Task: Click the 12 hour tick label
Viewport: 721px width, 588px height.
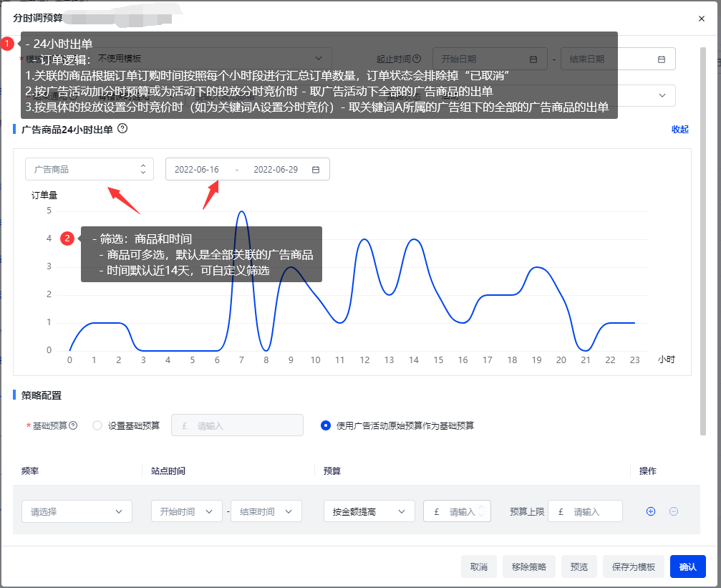Action: [x=364, y=360]
